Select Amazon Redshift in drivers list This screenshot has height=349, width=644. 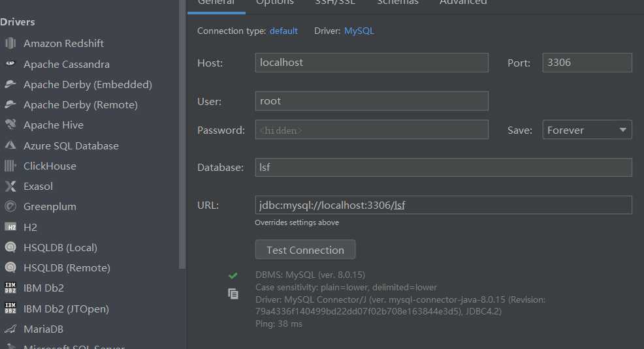point(63,43)
